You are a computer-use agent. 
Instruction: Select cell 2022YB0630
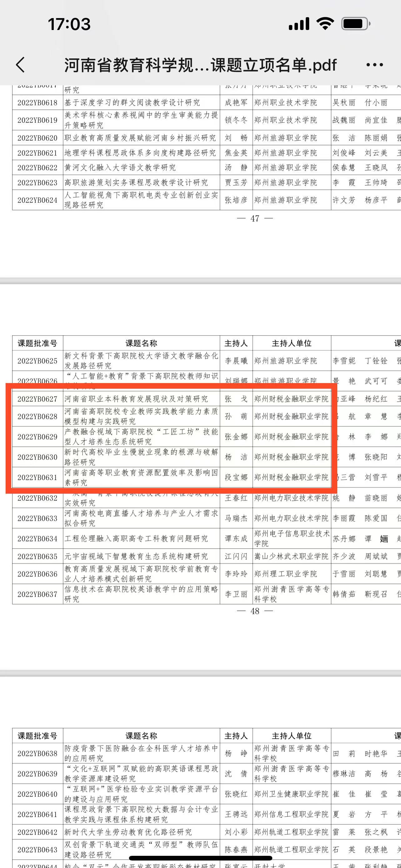[37, 457]
